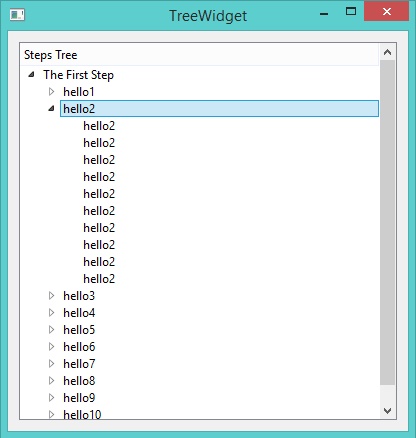Viewport: 416px width, 438px height.
Task: Expand the hello6 node arrow
Action: pyautogui.click(x=51, y=347)
